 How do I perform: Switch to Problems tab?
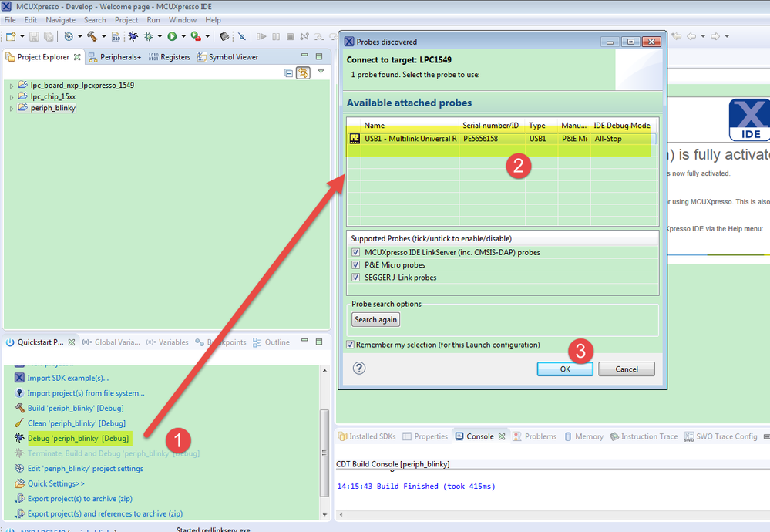(x=535, y=436)
